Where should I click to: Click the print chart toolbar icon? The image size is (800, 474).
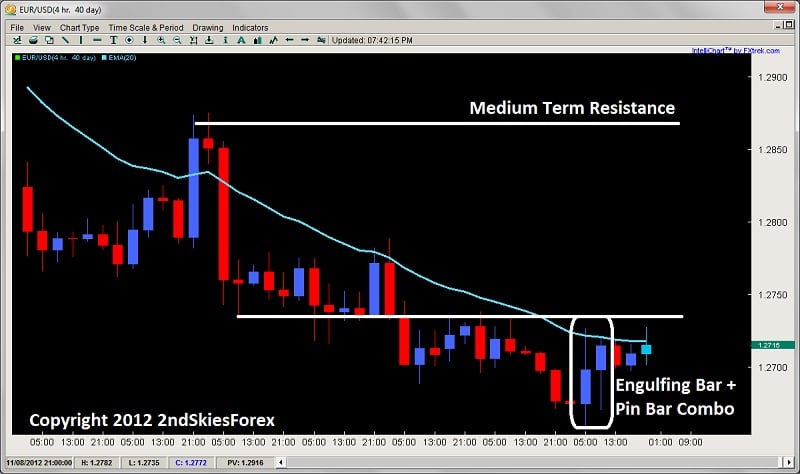(x=33, y=40)
